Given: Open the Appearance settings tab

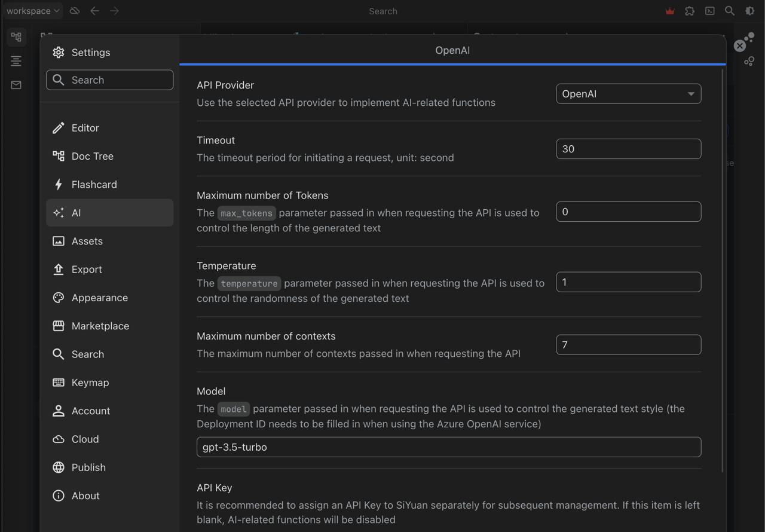Looking at the screenshot, I should tap(110, 298).
